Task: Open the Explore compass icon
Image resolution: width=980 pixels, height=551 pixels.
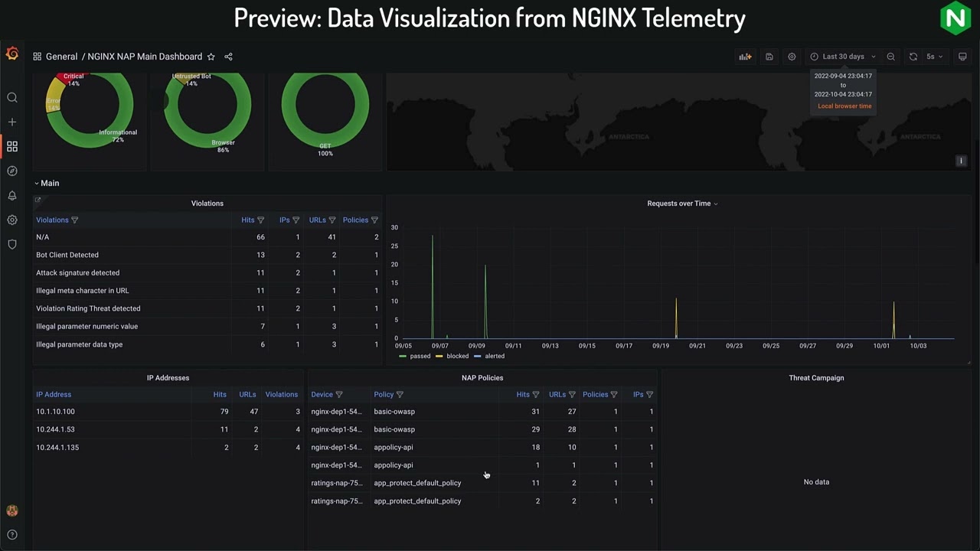Action: coord(12,171)
